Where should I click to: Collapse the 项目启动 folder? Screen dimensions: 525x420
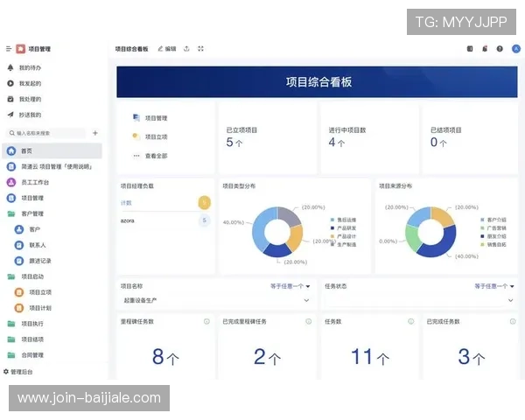25,276
